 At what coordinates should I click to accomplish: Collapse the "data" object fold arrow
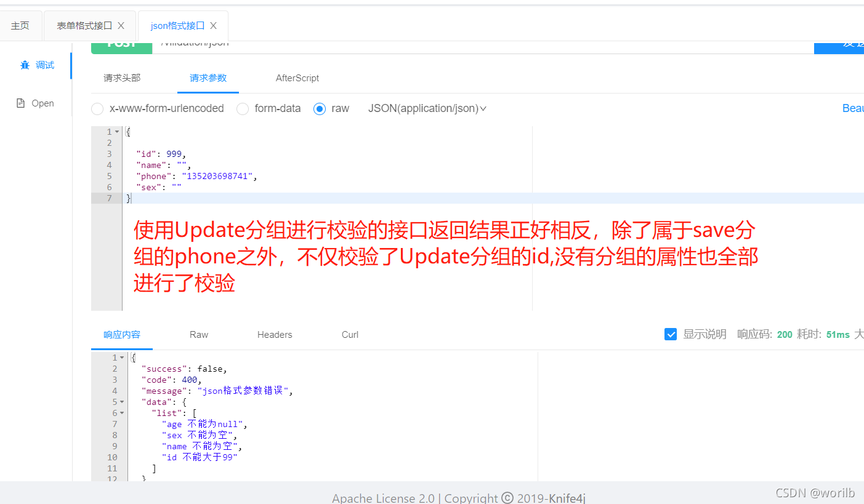(122, 402)
